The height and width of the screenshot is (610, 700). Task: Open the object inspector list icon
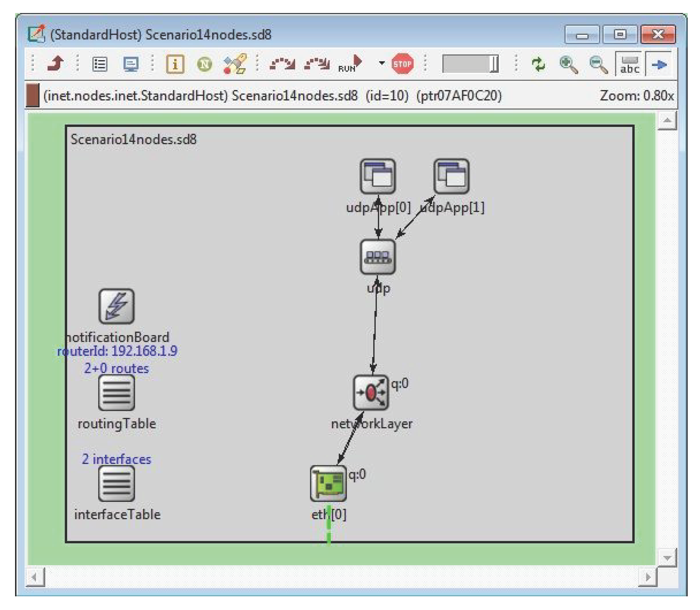(x=100, y=64)
